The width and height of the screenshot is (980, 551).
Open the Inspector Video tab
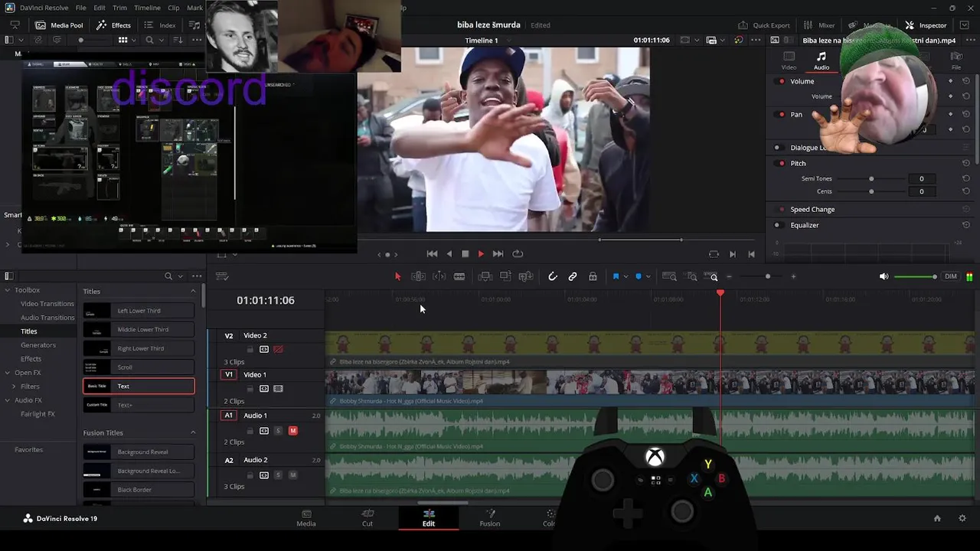(x=789, y=61)
